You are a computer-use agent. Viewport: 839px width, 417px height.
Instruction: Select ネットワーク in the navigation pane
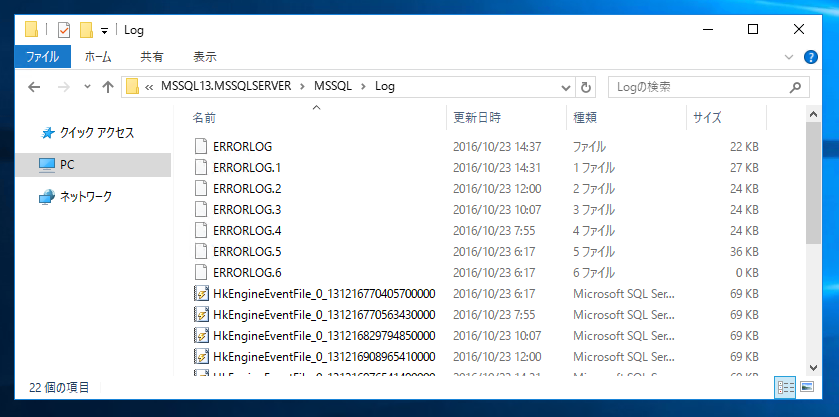pyautogui.click(x=86, y=196)
